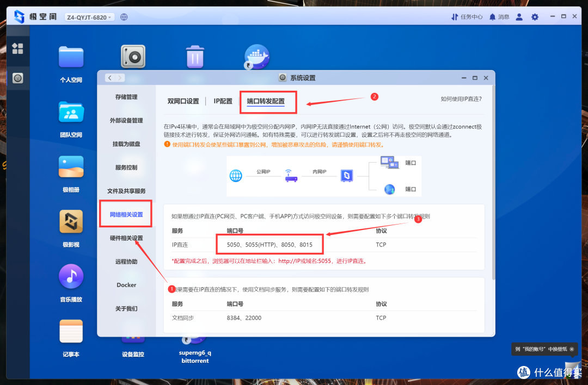Click the IP直连 service cell

click(x=180, y=245)
